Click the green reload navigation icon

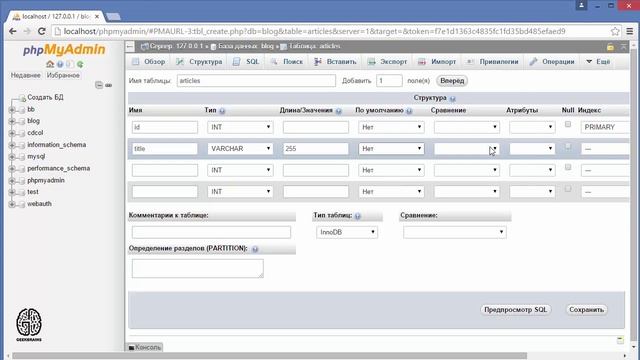[80, 64]
